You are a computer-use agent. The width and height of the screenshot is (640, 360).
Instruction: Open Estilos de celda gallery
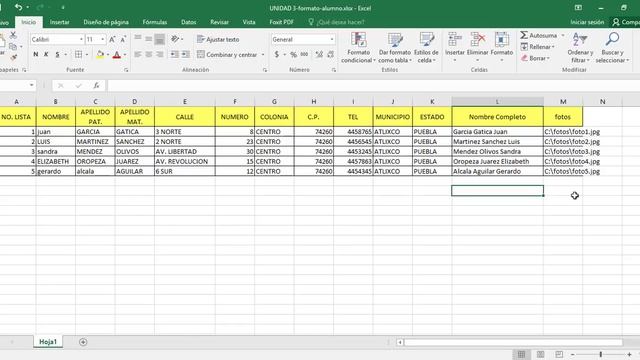click(x=426, y=47)
